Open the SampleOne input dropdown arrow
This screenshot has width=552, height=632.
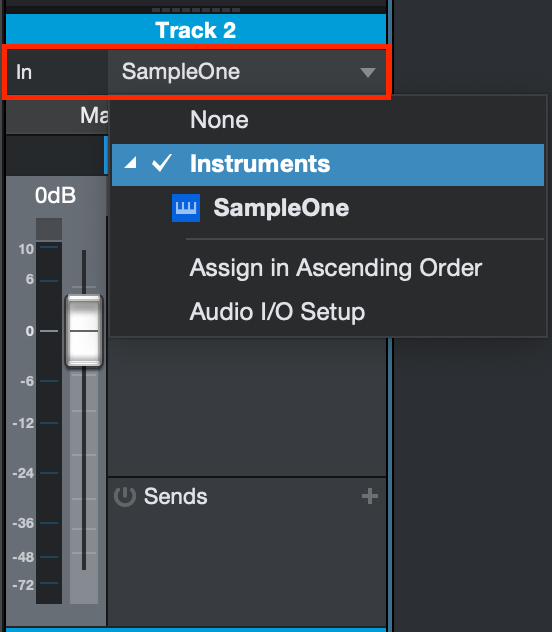[368, 73]
